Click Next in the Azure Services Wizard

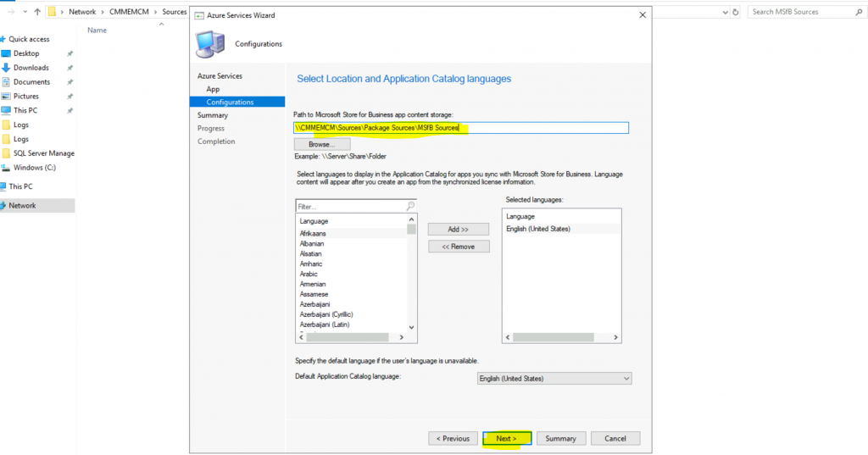tap(507, 438)
